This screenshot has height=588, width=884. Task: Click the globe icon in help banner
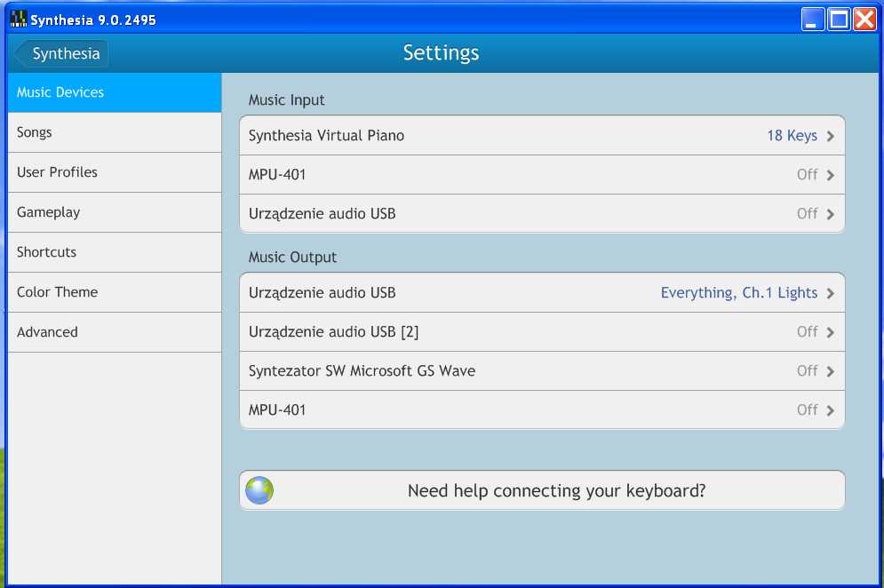pos(259,490)
